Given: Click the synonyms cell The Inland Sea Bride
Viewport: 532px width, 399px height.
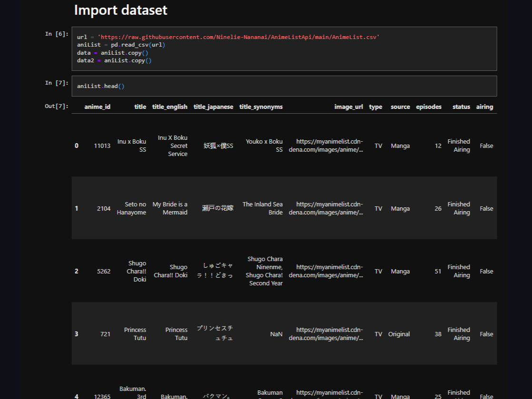Looking at the screenshot, I should pos(262,208).
